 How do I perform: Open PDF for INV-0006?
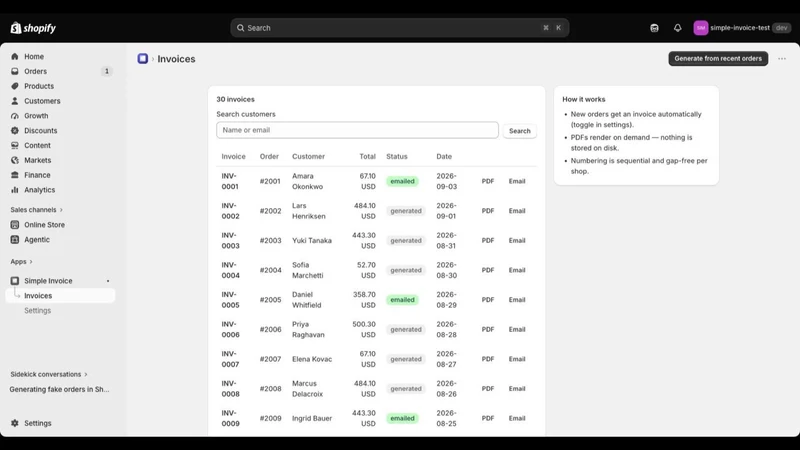pos(488,329)
